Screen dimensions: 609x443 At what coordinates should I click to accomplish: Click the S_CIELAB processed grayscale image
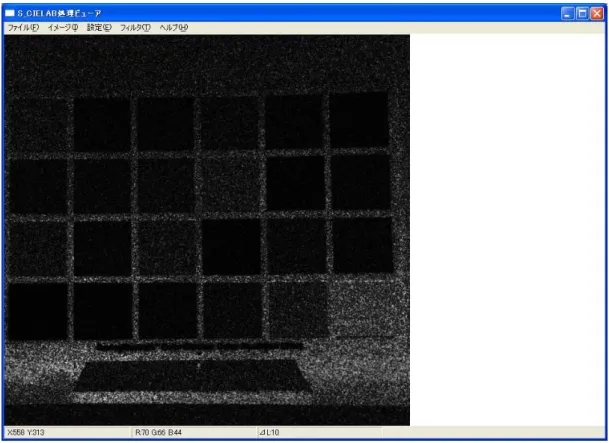tap(207, 230)
